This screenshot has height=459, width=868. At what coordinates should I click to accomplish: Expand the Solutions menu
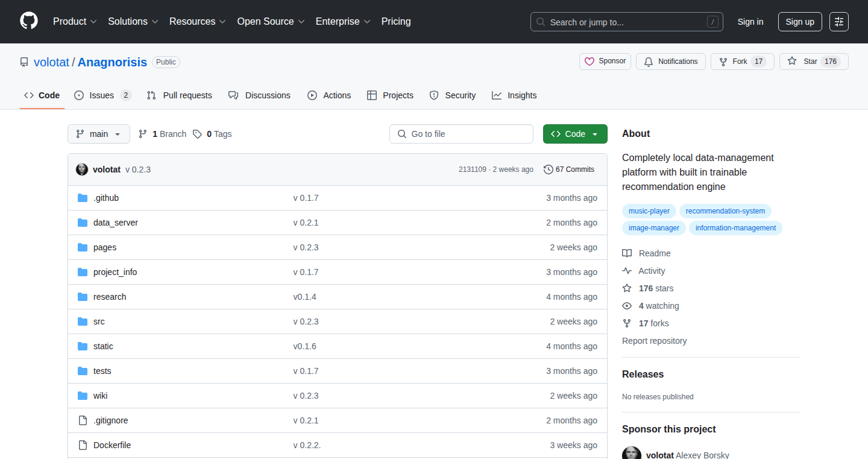pyautogui.click(x=133, y=22)
